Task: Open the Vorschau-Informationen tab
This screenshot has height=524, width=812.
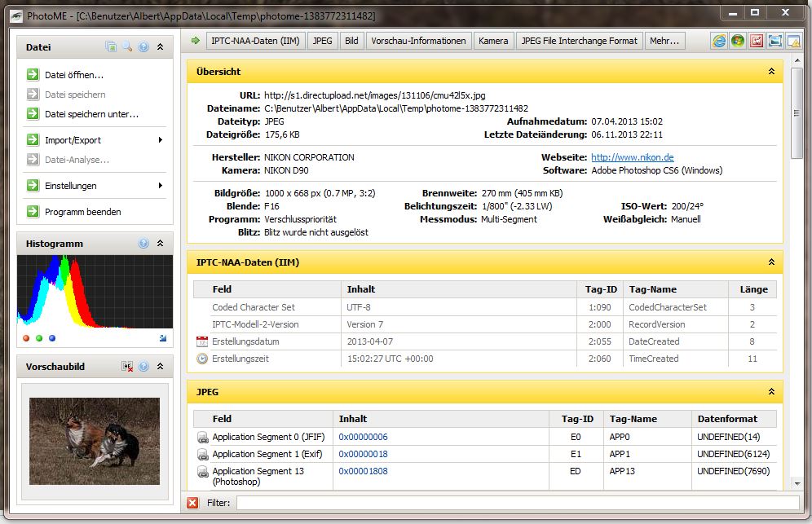Action: pyautogui.click(x=418, y=41)
